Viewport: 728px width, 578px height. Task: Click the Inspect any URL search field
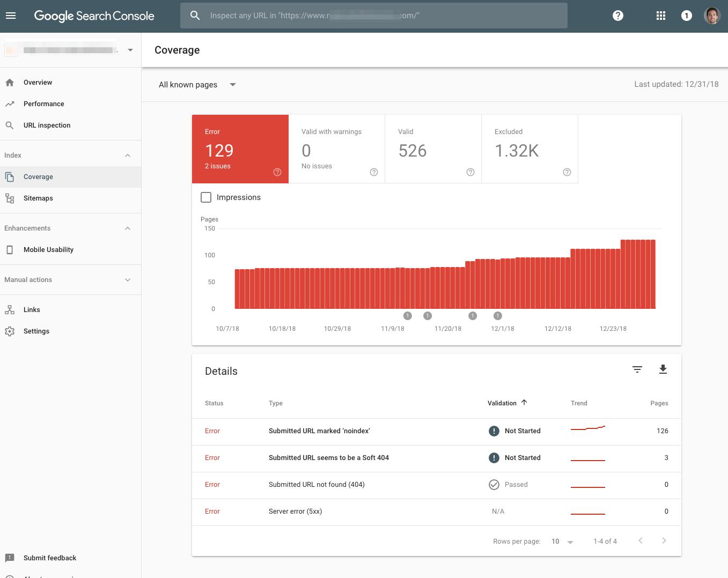tap(374, 16)
